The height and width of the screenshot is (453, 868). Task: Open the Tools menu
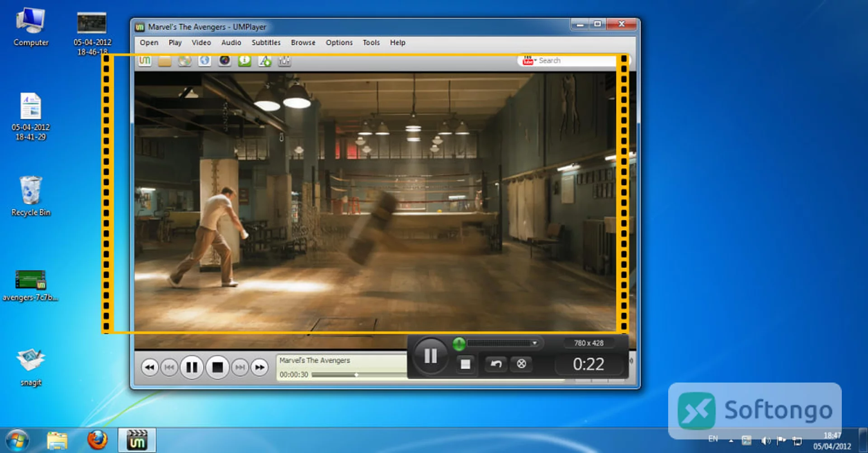click(x=371, y=42)
